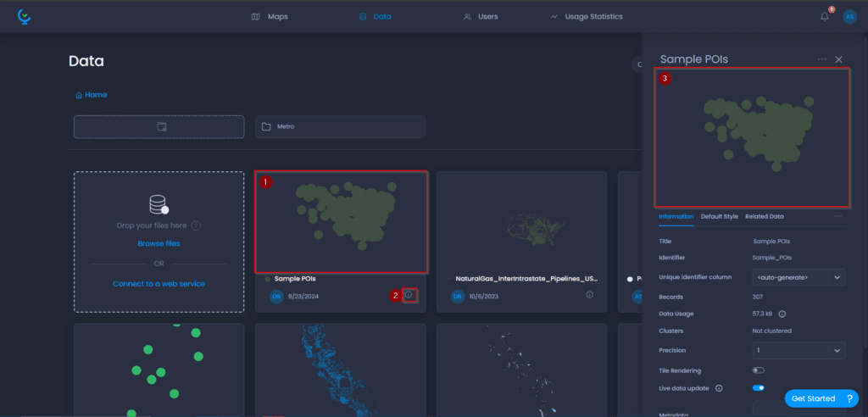Click the Sample POIs card title
The image size is (868, 417).
[x=295, y=279]
